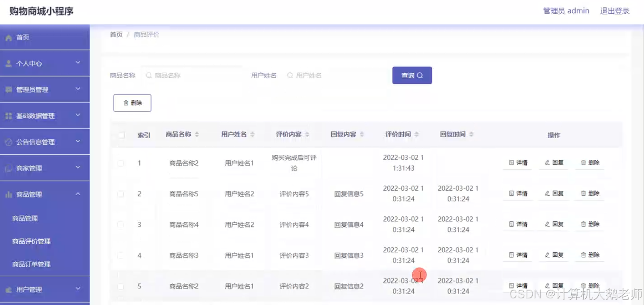Click the 回复信息5 cell

pos(349,194)
